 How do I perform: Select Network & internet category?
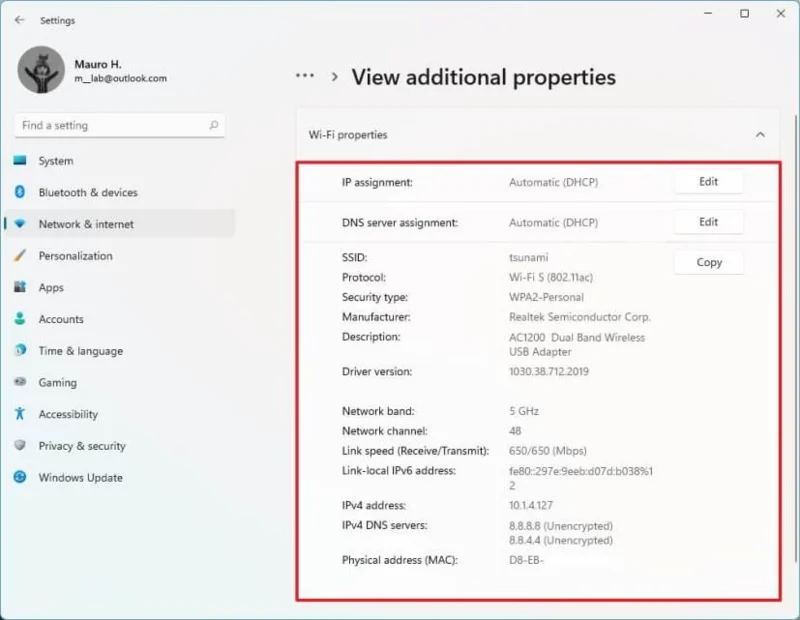click(x=120, y=224)
